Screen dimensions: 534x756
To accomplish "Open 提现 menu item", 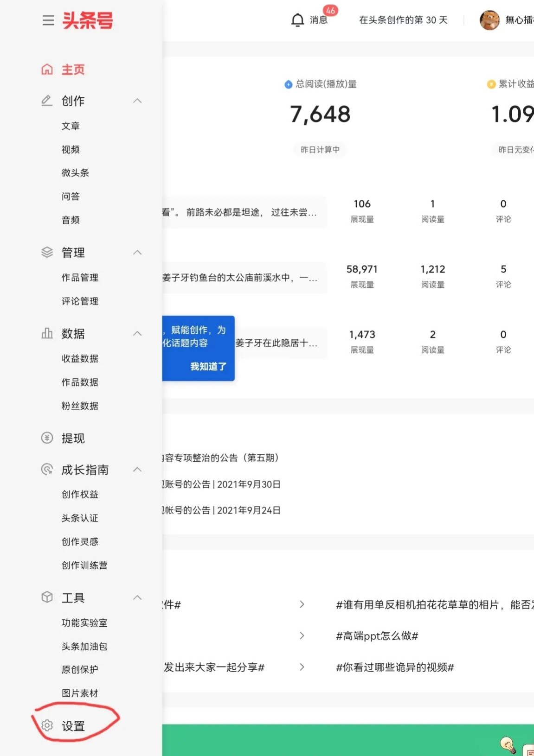I will click(73, 438).
